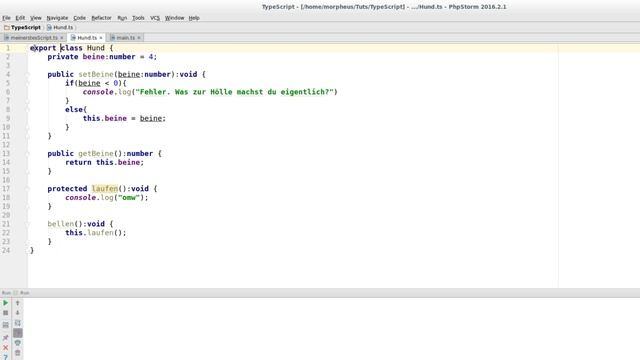Viewport: 640px width, 360px height.
Task: Click "protected" keyword on line 17
Action: pos(67,189)
